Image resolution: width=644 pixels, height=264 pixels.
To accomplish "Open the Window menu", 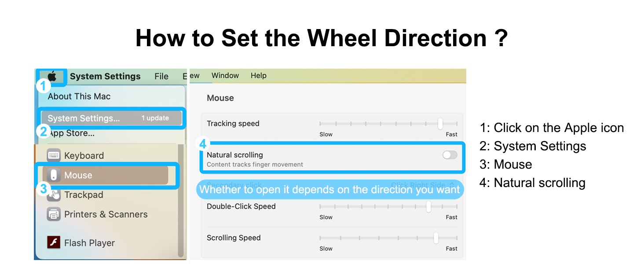I will pyautogui.click(x=225, y=76).
